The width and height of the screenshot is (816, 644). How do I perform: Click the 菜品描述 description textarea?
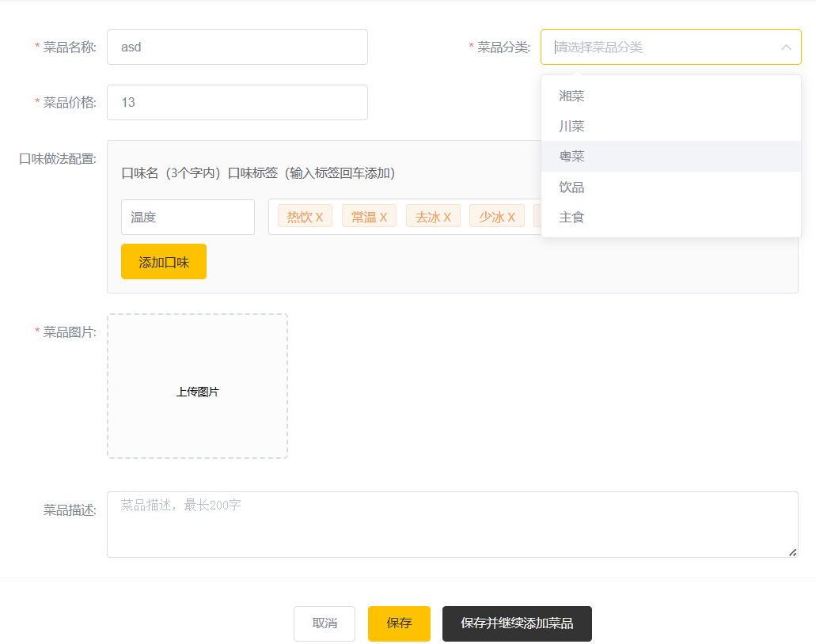point(451,522)
